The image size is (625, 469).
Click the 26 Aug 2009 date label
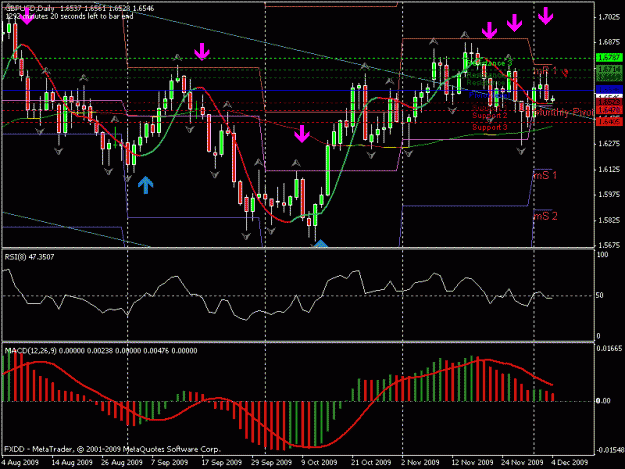pos(122,462)
